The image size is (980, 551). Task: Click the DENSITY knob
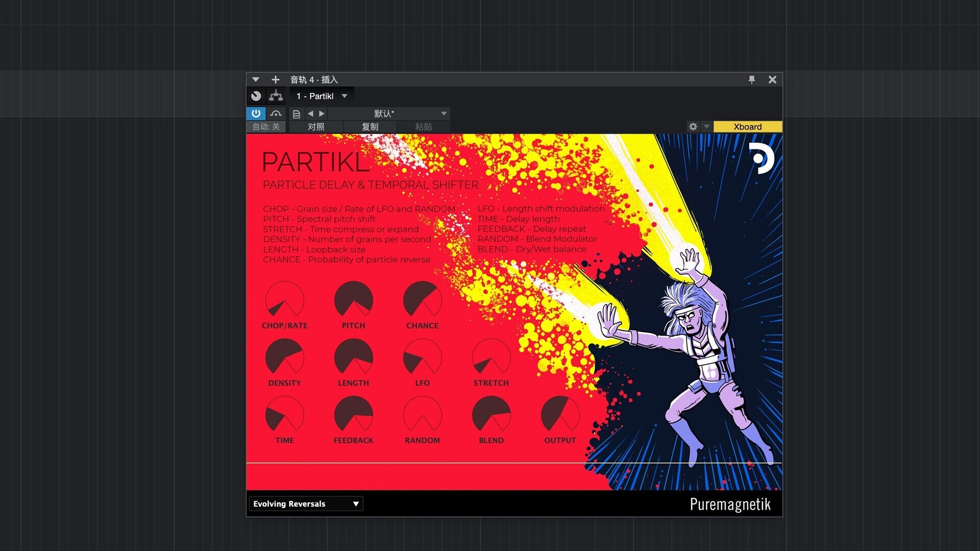coord(285,358)
